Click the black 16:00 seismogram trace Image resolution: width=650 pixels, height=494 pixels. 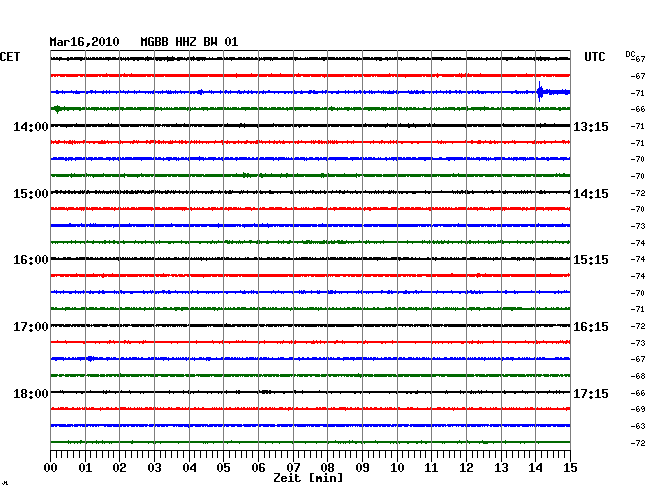pyautogui.click(x=310, y=259)
